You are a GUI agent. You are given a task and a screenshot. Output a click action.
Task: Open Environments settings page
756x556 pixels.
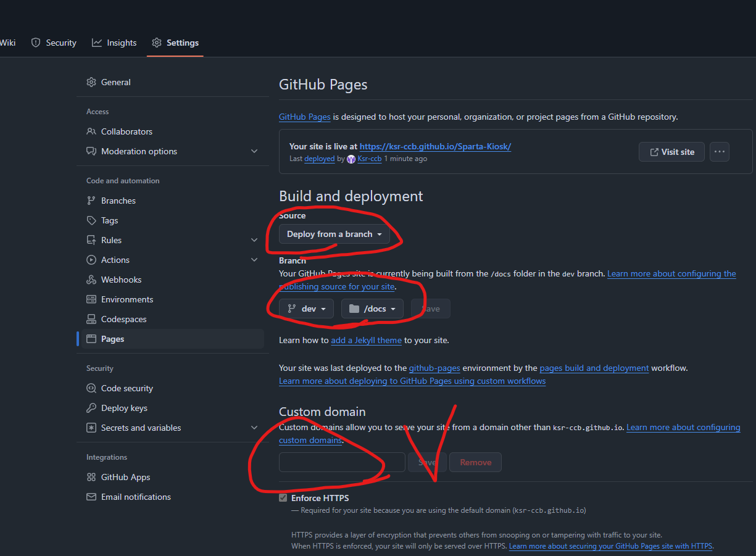point(173,299)
